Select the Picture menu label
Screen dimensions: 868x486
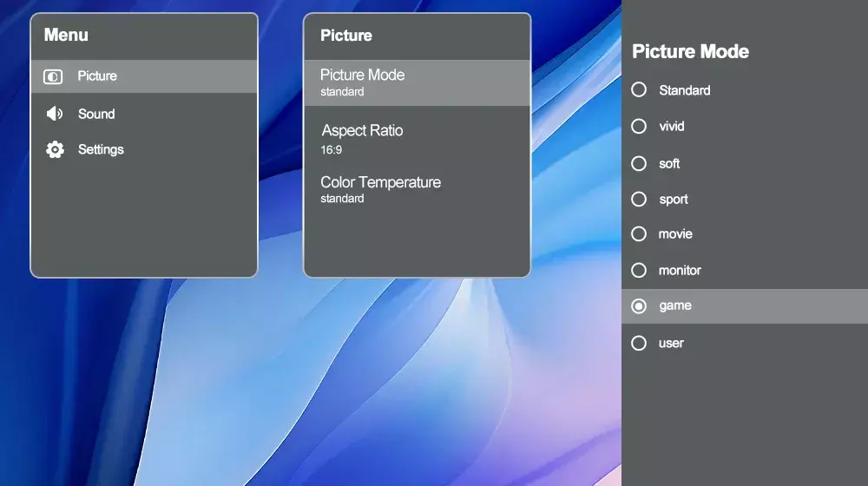[97, 76]
